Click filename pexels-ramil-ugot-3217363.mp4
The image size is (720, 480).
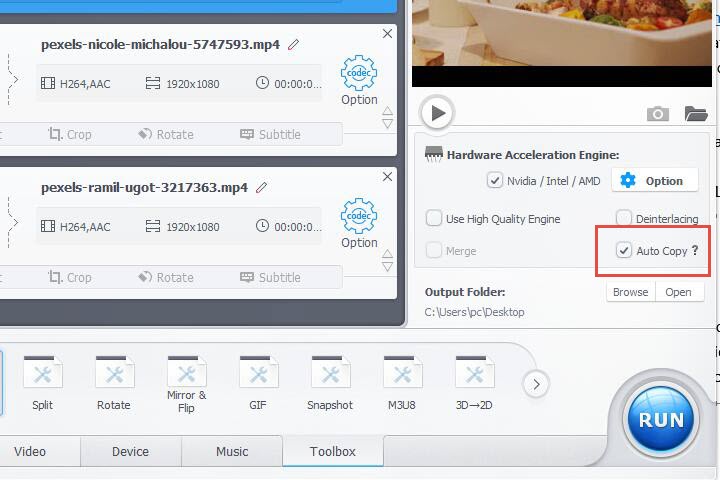[144, 187]
